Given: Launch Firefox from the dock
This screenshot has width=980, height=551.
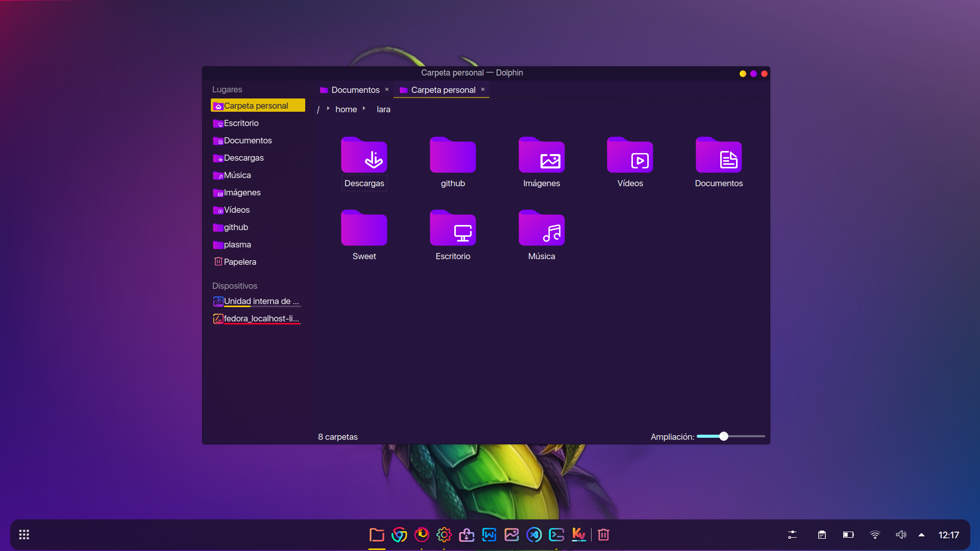Looking at the screenshot, I should 422,535.
